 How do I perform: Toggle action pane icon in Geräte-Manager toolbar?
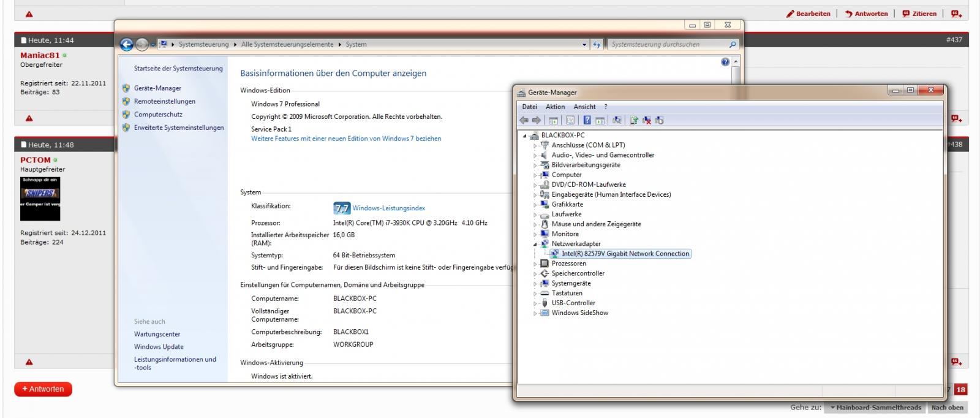point(600,120)
